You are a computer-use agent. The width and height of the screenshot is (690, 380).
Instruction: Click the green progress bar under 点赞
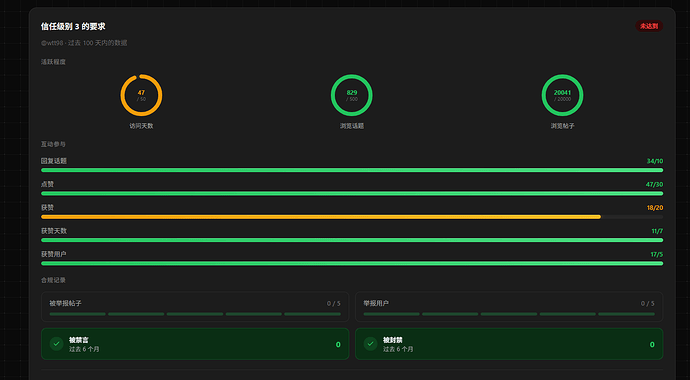[352, 194]
